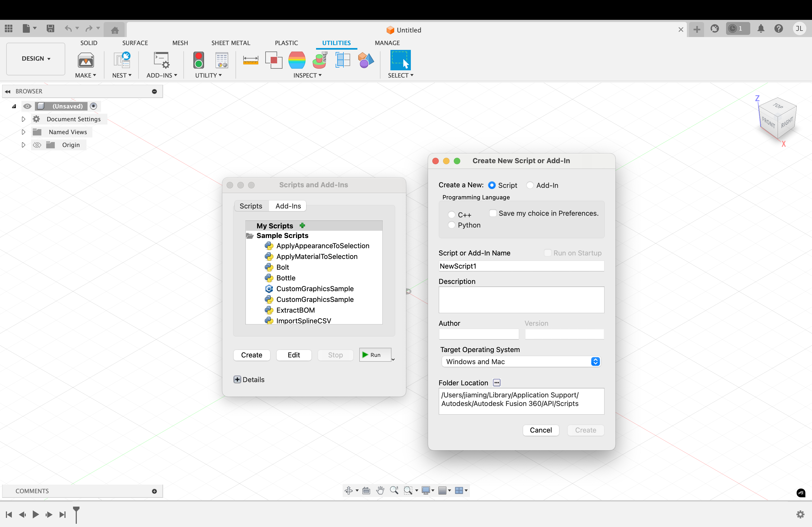Click the Help question mark icon

point(778,29)
